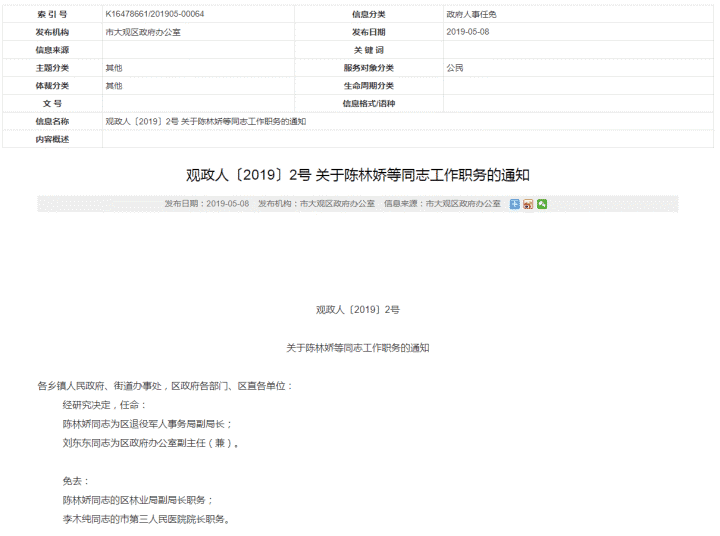Select the 信息来源 label cell in the table
This screenshot has height=536, width=720.
[x=52, y=50]
